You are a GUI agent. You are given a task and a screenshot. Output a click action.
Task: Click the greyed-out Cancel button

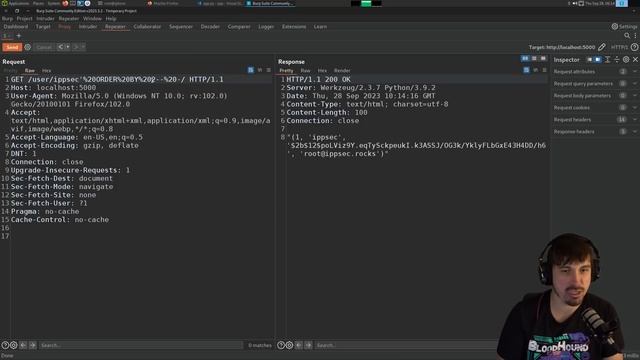click(44, 47)
